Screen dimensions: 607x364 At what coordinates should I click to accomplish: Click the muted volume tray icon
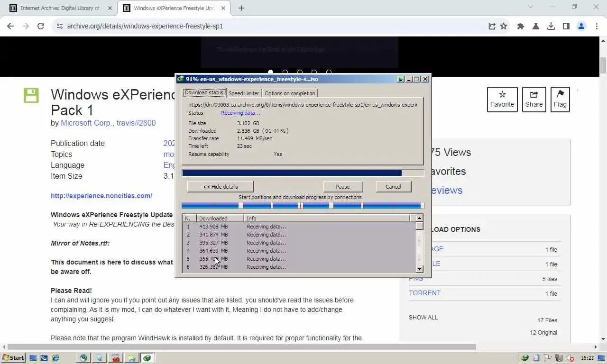tap(570, 358)
